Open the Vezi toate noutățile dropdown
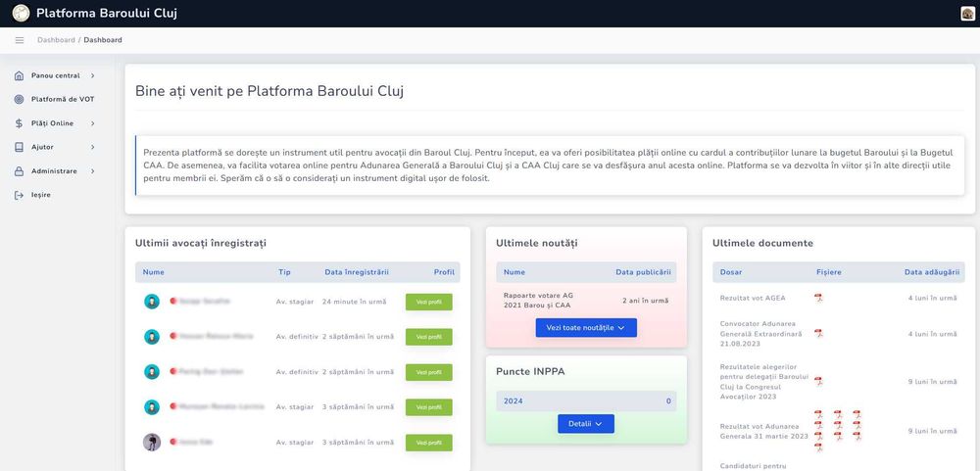 (x=586, y=328)
